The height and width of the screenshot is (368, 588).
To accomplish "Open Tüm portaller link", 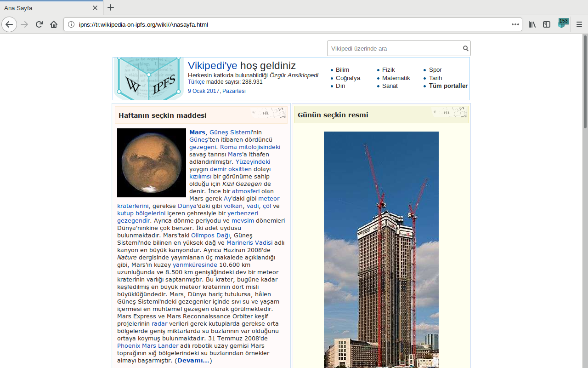I will [x=448, y=86].
